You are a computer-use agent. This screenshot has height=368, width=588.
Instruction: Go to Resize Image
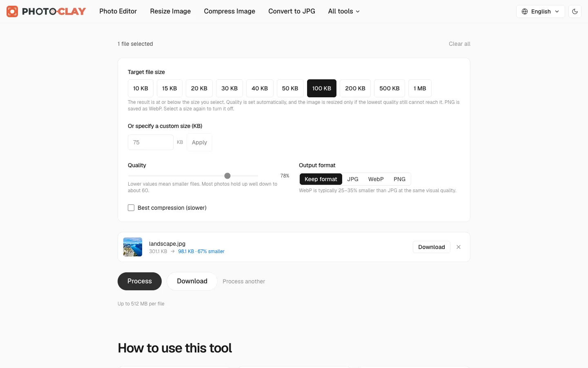pyautogui.click(x=170, y=11)
